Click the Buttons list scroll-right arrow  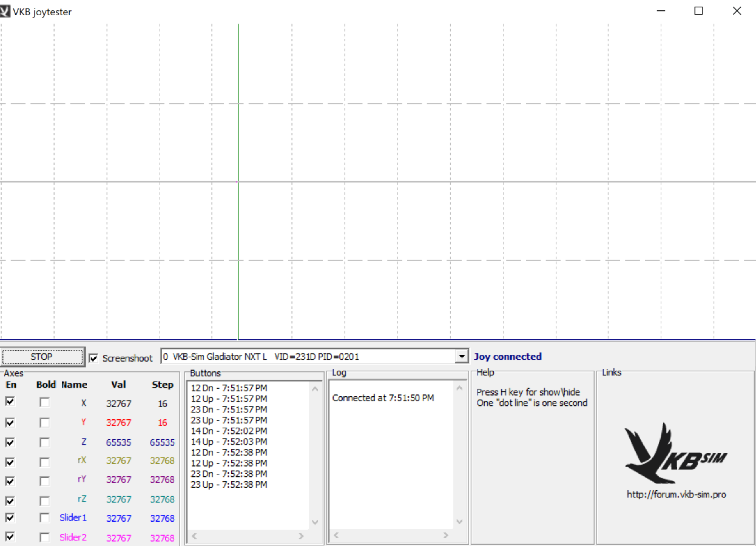click(302, 536)
